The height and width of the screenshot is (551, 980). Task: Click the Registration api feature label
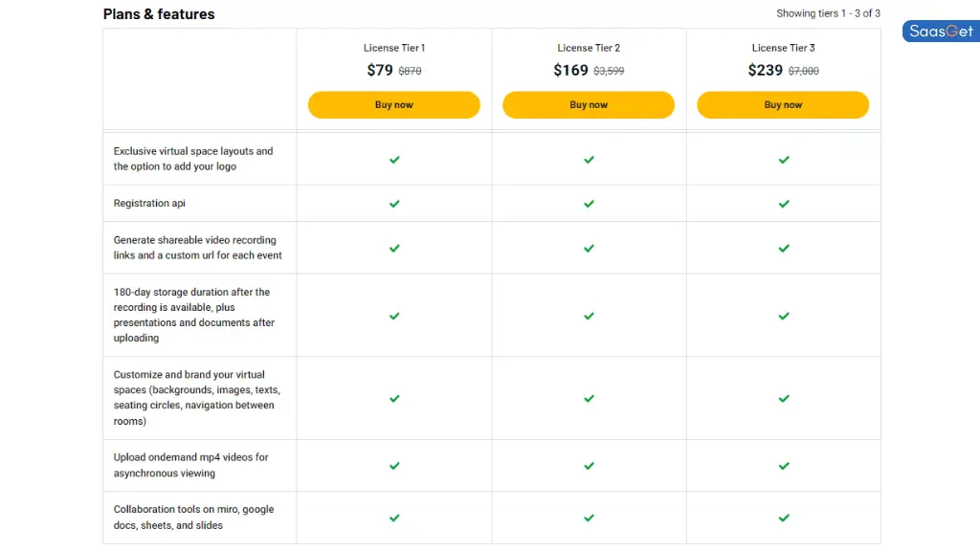[x=149, y=203]
